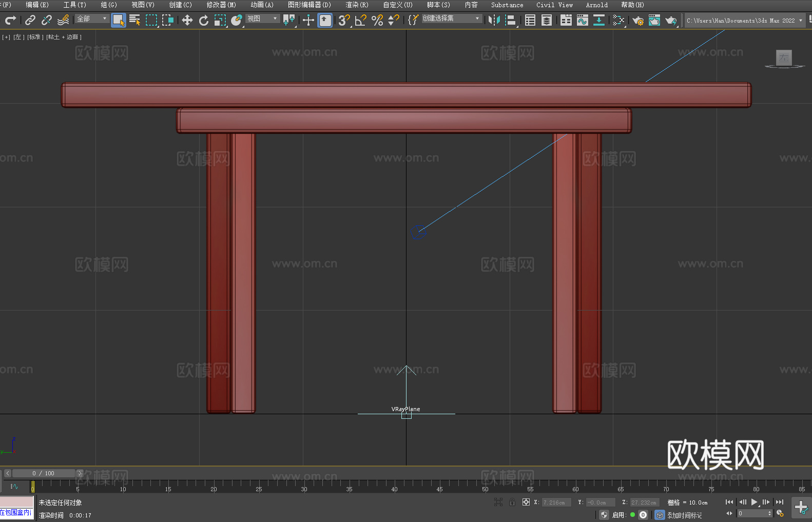The height and width of the screenshot is (522, 812).
Task: Click the time slider left arrow
Action: click(x=7, y=473)
